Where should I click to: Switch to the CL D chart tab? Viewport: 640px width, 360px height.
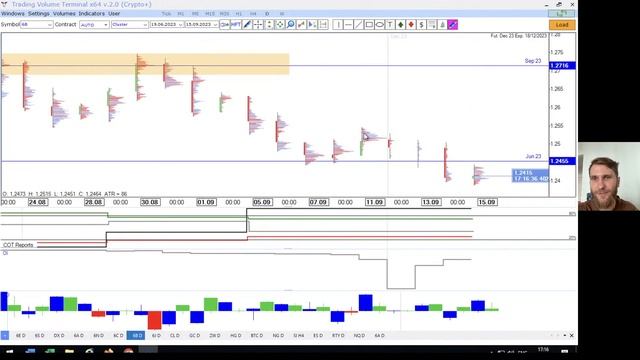tap(174, 336)
